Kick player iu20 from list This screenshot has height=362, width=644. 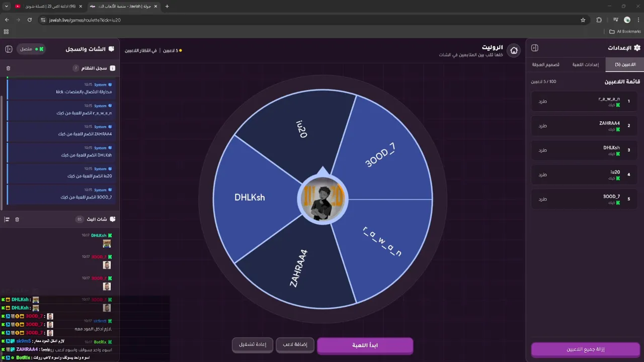[x=542, y=174]
